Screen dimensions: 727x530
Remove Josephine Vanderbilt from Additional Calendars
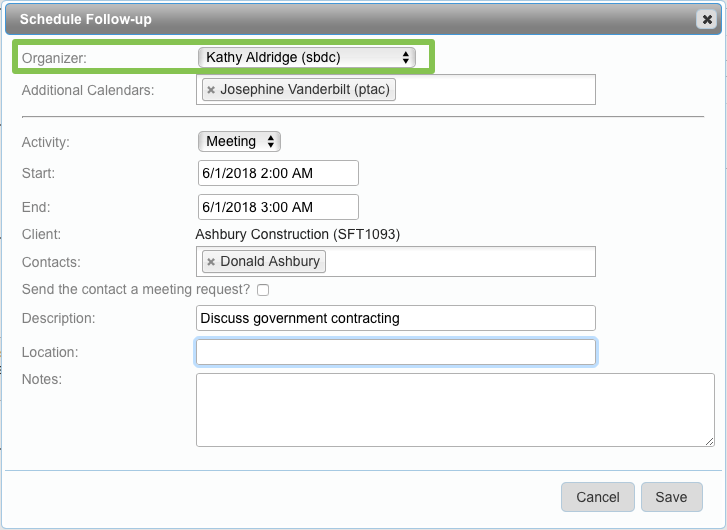pos(211,90)
